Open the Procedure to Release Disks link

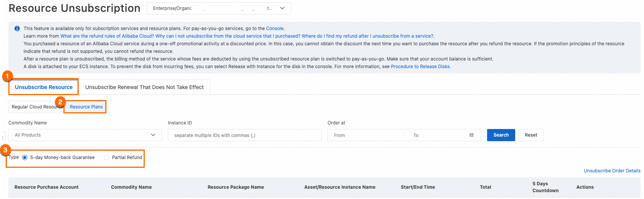[x=420, y=67]
